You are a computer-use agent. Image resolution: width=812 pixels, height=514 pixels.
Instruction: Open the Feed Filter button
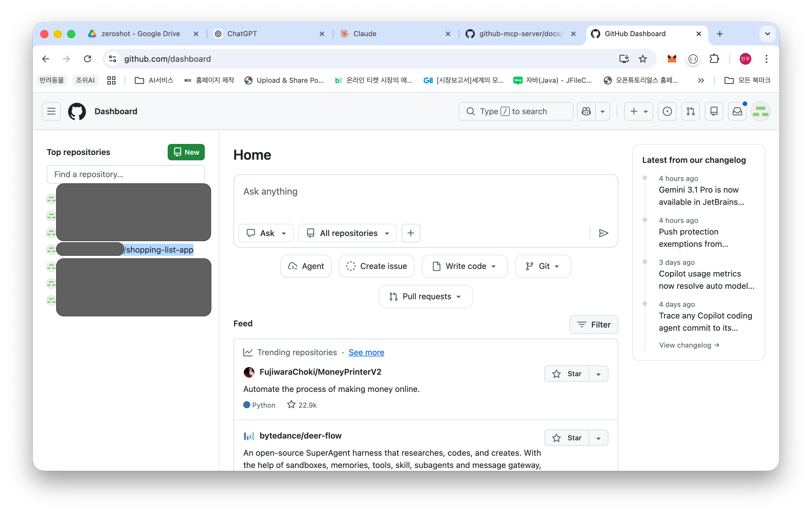594,324
